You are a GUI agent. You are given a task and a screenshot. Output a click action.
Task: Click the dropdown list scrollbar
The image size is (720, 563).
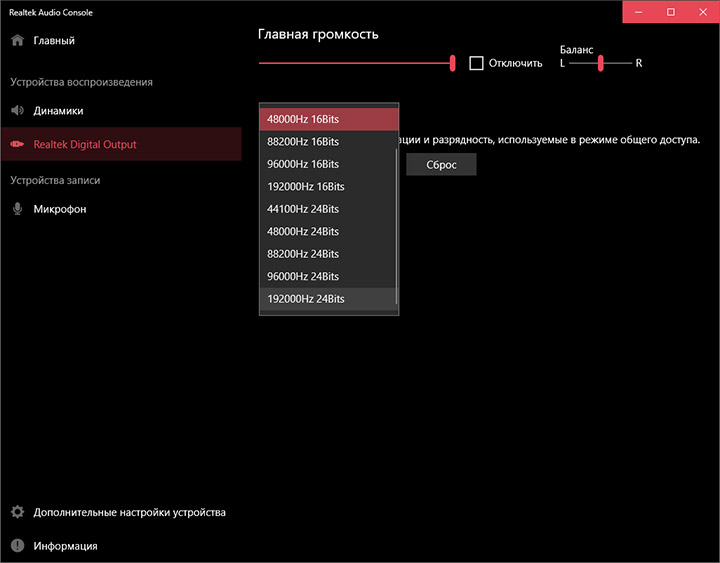396,226
